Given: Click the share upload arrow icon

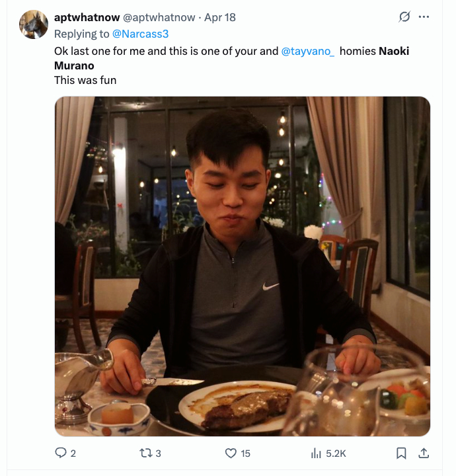Looking at the screenshot, I should click(x=424, y=453).
